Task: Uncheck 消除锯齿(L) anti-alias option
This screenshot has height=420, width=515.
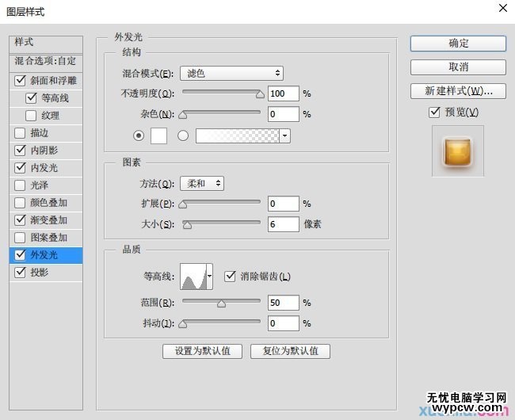Action: pyautogui.click(x=230, y=276)
